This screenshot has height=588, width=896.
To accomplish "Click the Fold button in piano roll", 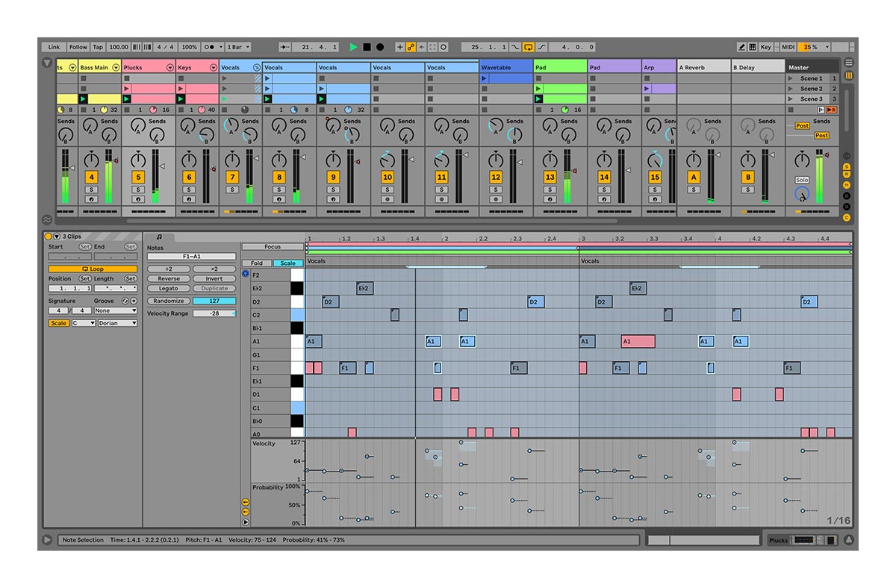I will point(257,263).
